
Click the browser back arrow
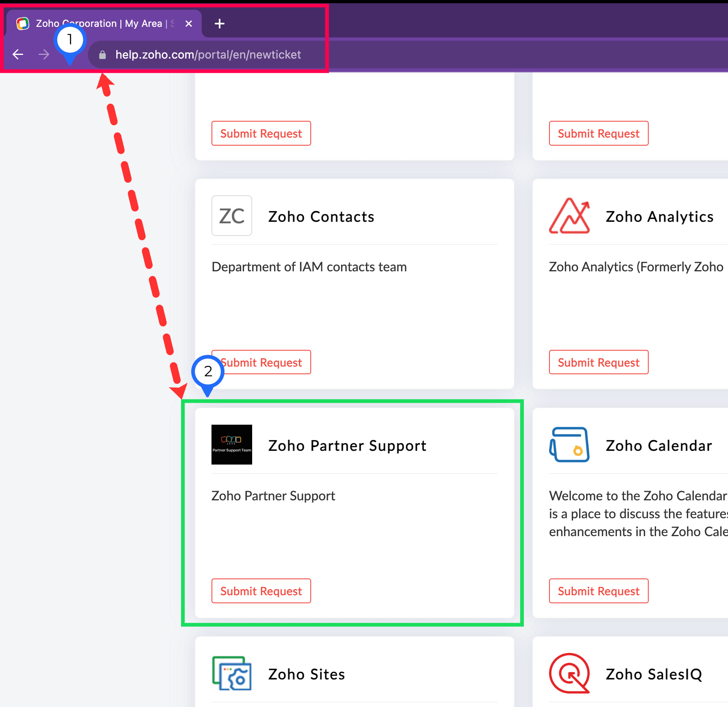click(x=18, y=54)
